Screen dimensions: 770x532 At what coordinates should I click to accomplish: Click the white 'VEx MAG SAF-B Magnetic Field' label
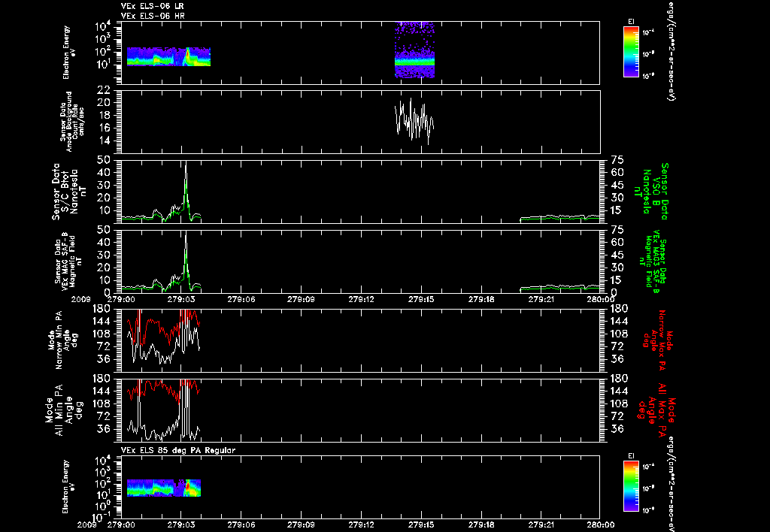click(68, 261)
